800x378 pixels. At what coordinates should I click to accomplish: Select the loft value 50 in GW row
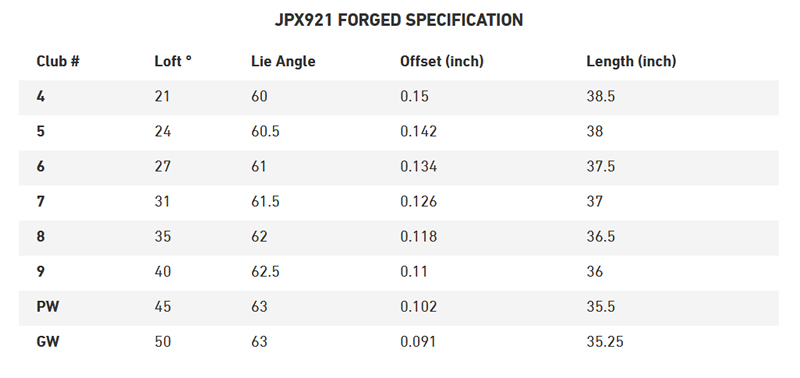point(163,341)
